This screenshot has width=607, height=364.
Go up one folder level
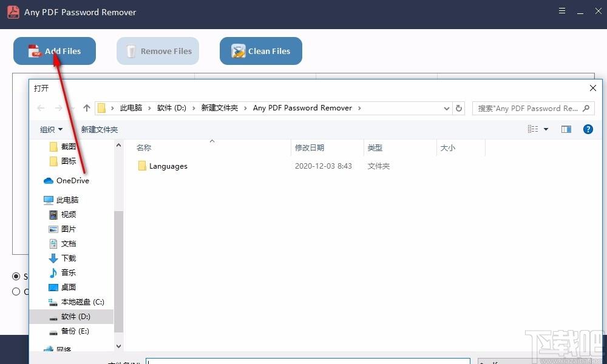click(x=87, y=108)
